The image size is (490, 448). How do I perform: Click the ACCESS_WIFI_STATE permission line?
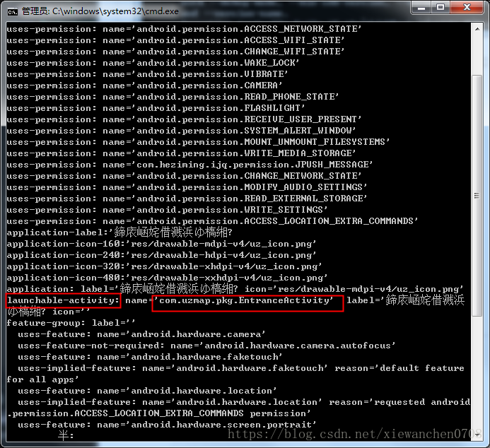click(x=175, y=40)
